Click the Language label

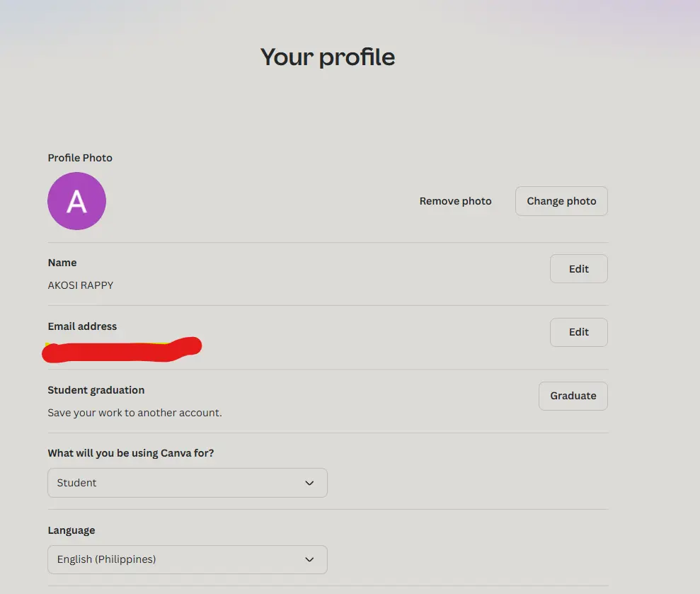(71, 530)
